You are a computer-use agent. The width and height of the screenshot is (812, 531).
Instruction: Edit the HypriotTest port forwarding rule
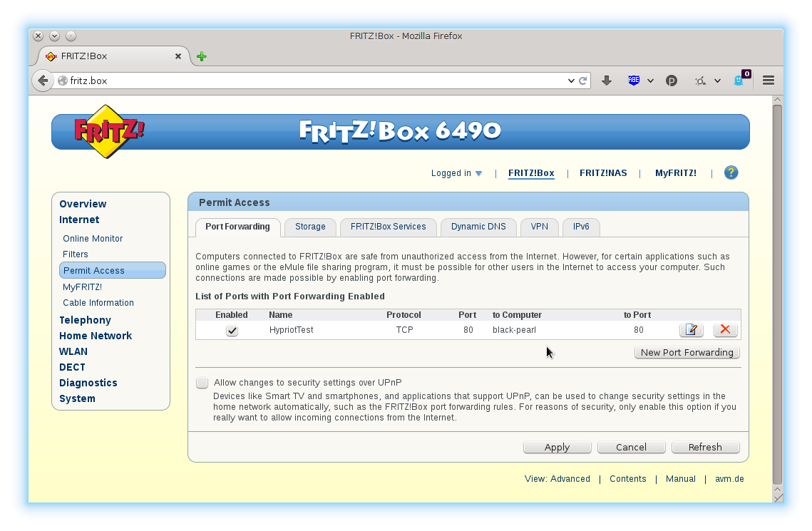coord(691,329)
